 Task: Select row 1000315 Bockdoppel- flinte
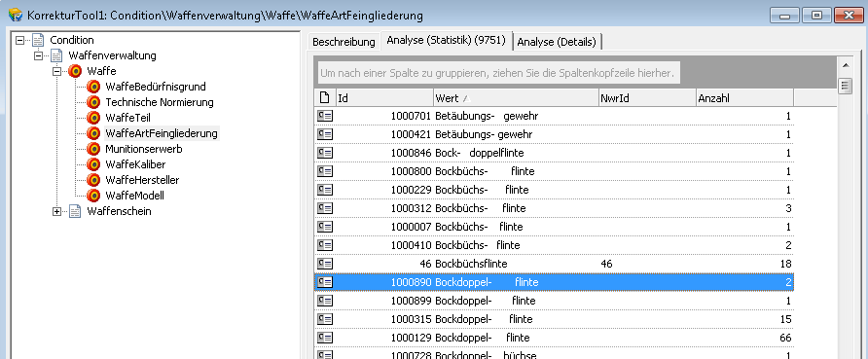pos(554,319)
